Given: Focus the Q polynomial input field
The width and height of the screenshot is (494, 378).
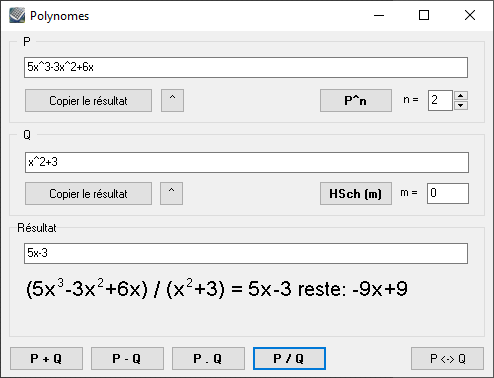Looking at the screenshot, I should [x=247, y=162].
